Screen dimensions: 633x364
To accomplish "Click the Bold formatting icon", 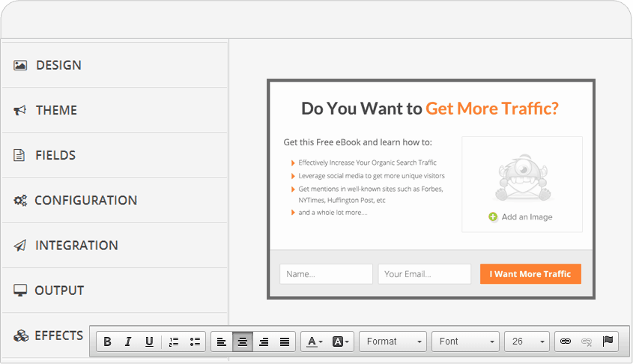I will coord(107,342).
